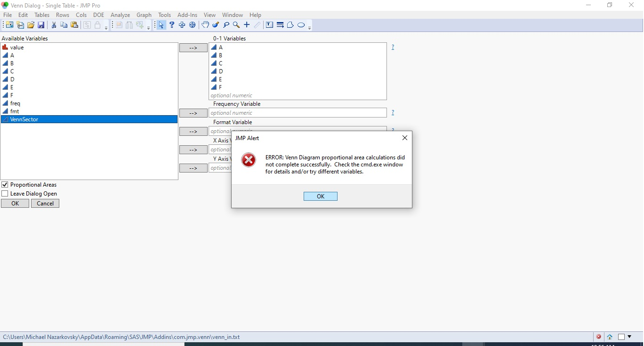
Task: Click the New Script toolbar icon
Action: click(x=20, y=25)
